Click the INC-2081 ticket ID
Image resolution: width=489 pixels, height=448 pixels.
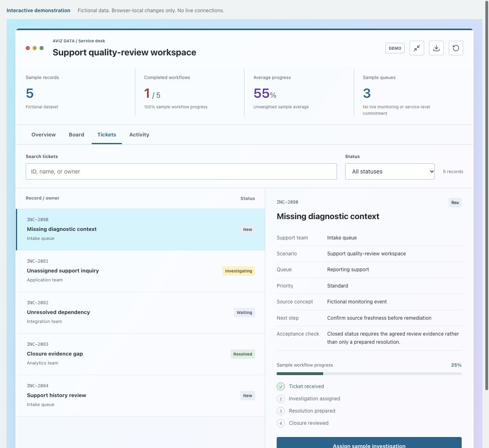pyautogui.click(x=37, y=261)
